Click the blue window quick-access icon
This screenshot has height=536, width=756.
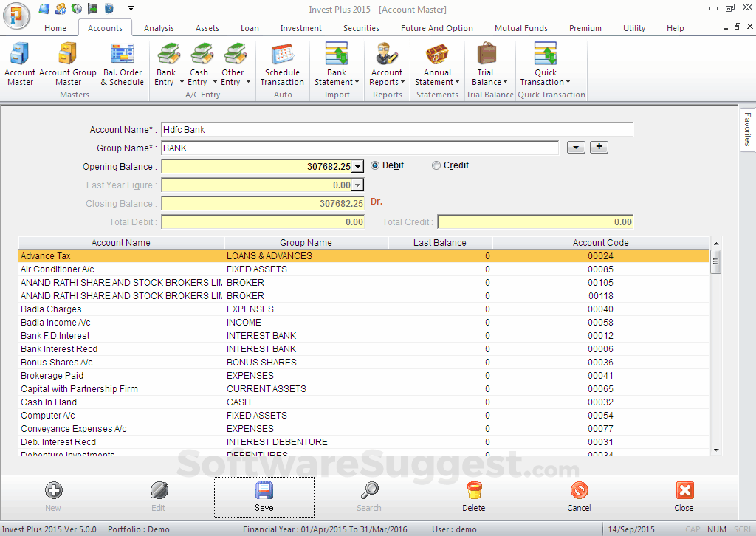tap(44, 8)
